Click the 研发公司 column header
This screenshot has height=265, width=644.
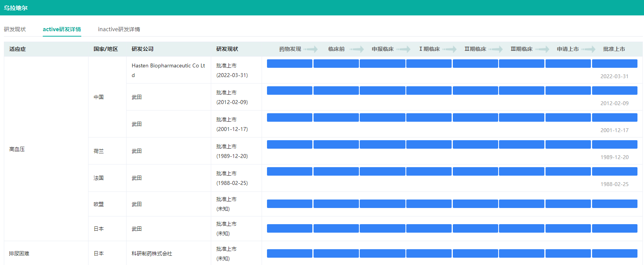coord(142,49)
